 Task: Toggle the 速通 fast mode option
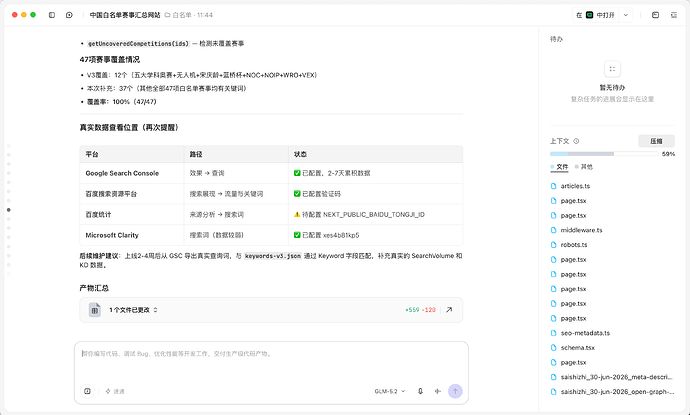tap(115, 391)
